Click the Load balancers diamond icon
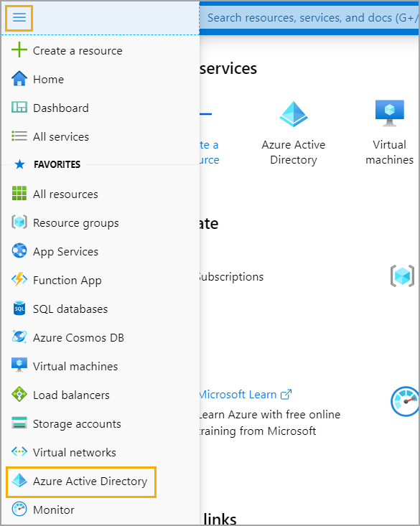Viewport: 420px width, 526px height. tap(19, 394)
